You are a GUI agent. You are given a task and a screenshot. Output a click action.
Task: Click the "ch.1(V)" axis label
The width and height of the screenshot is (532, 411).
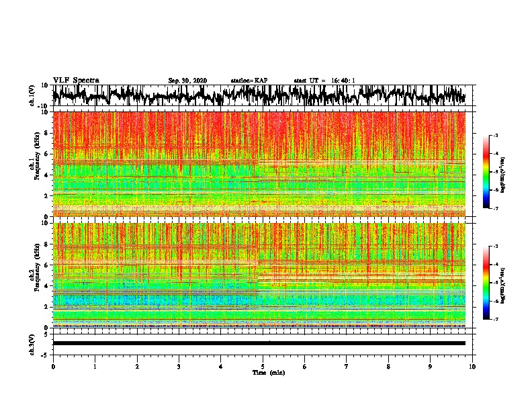[x=32, y=95]
